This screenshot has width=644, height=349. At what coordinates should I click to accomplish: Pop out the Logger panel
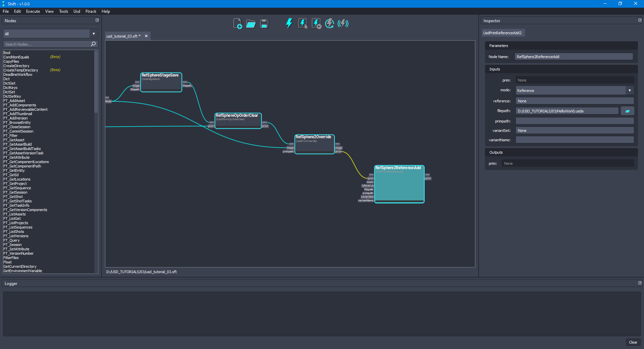(x=640, y=283)
